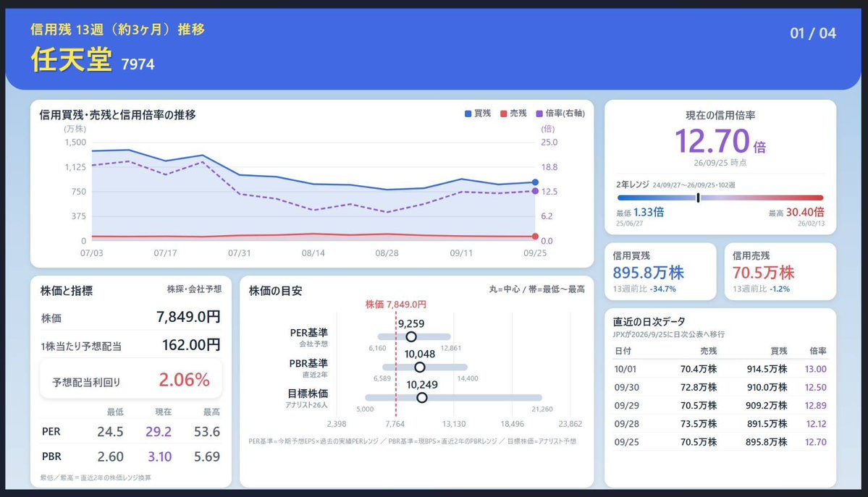Select the purple end dot of the 倍率 line
Image resolution: width=868 pixels, height=497 pixels.
coord(535,191)
